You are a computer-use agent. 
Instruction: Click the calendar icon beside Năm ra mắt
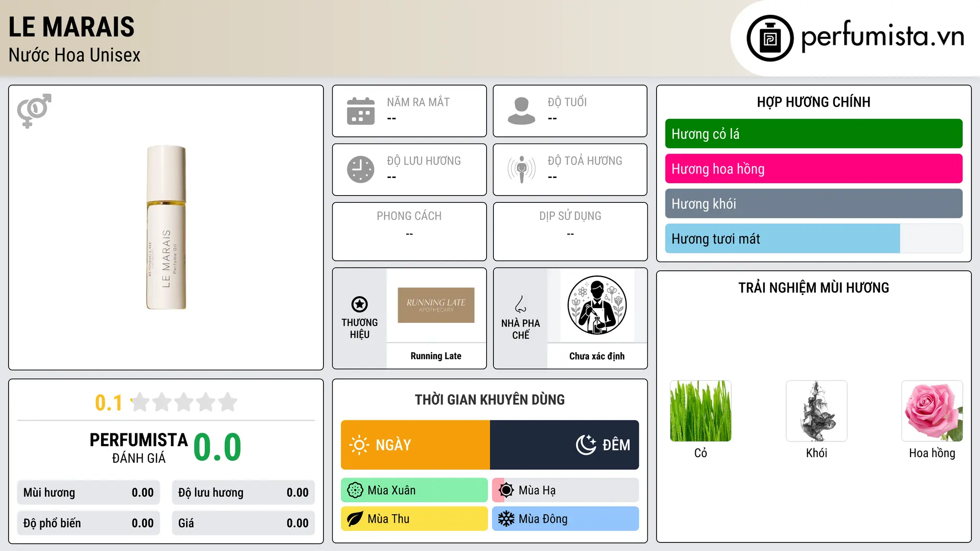(x=361, y=111)
